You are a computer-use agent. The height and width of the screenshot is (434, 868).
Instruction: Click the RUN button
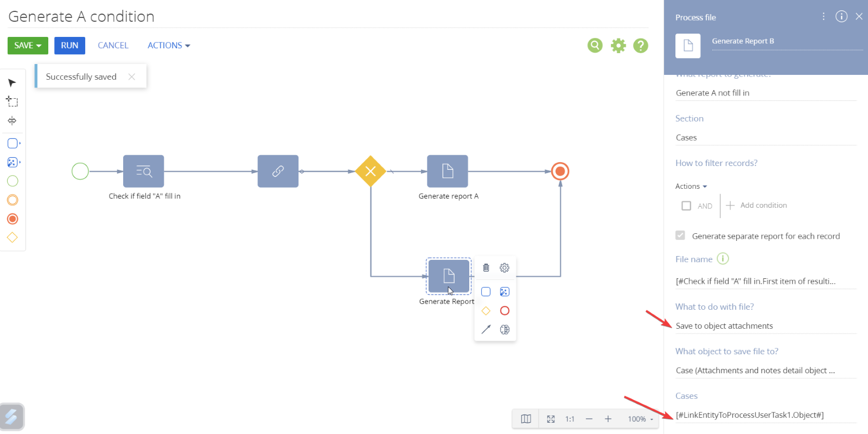tap(69, 46)
